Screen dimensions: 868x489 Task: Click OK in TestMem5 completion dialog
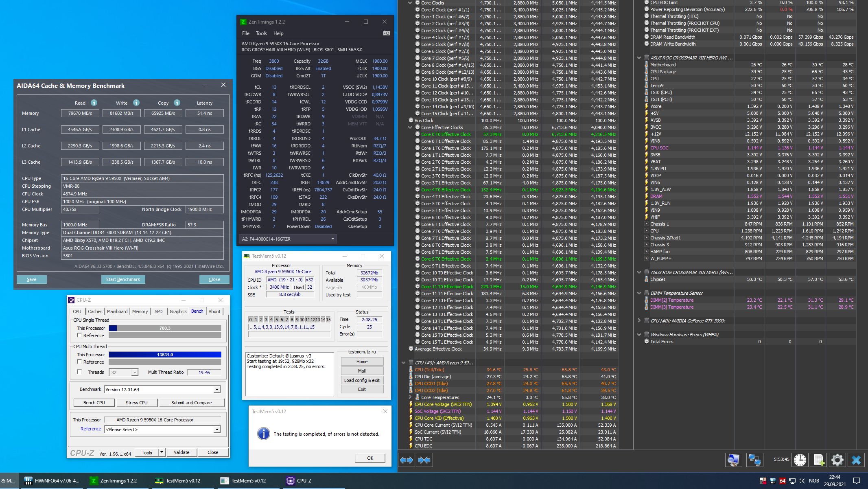pos(370,458)
